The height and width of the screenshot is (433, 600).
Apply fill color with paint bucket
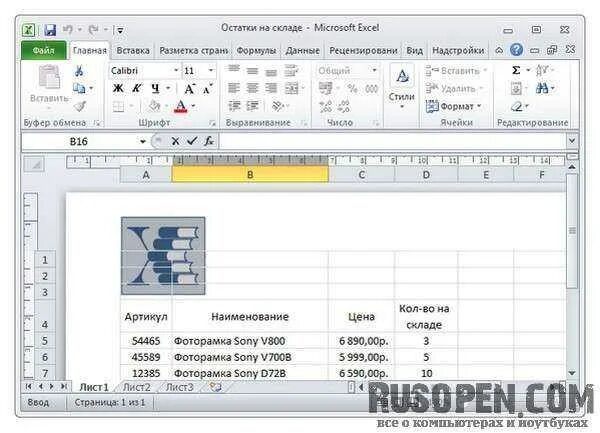point(155,106)
